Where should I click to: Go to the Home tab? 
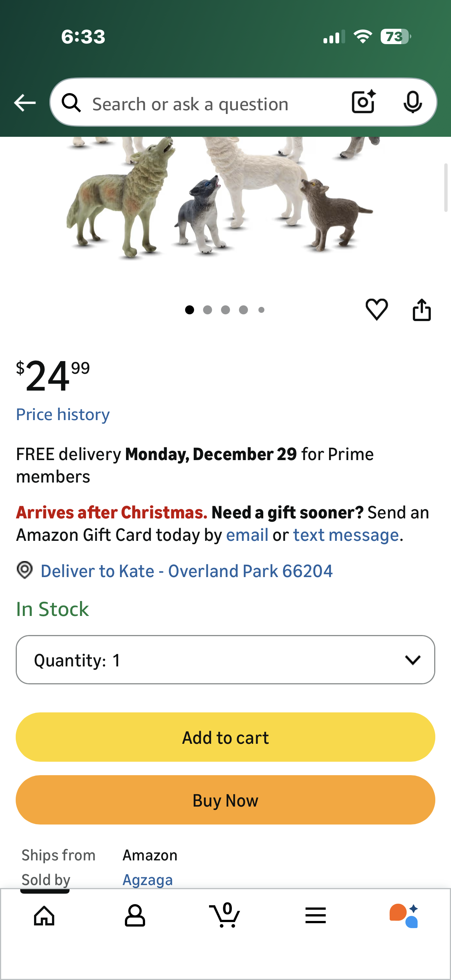coord(45,915)
